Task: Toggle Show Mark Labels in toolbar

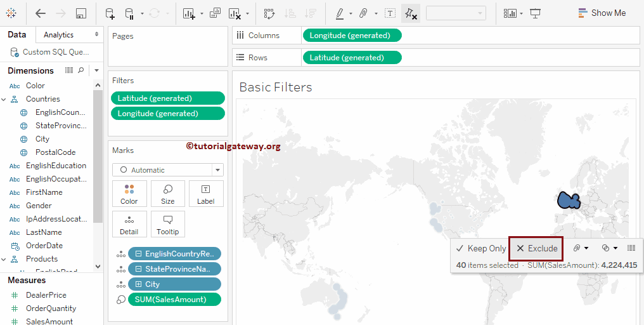Action: 390,13
